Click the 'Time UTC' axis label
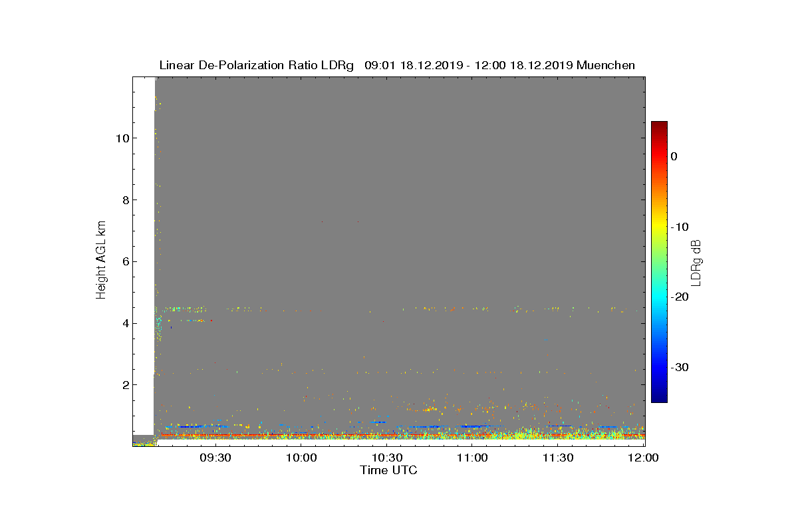This screenshot has width=798, height=532. click(389, 470)
